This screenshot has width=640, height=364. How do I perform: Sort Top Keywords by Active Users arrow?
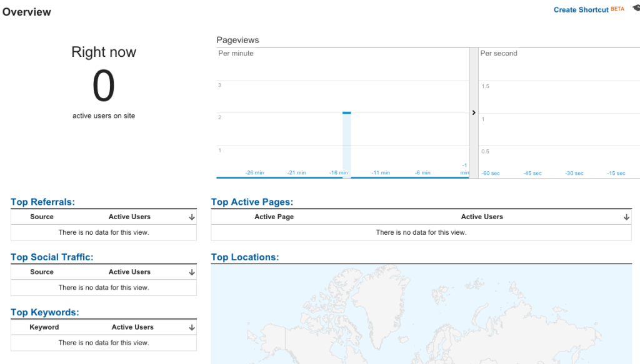click(192, 327)
